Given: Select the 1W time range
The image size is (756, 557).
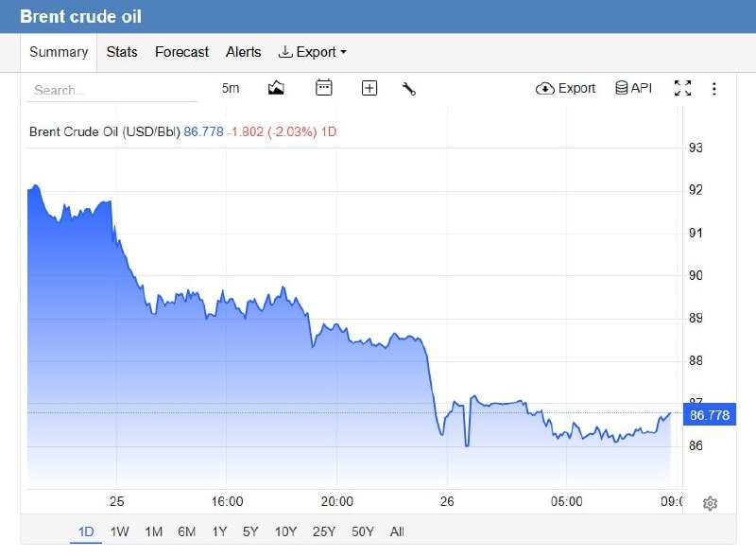Looking at the screenshot, I should pyautogui.click(x=120, y=531).
